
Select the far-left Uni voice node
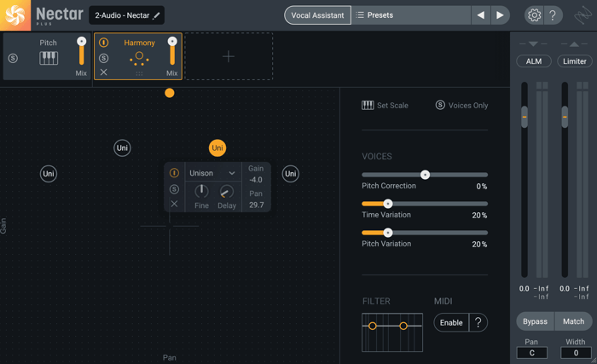pyautogui.click(x=49, y=174)
